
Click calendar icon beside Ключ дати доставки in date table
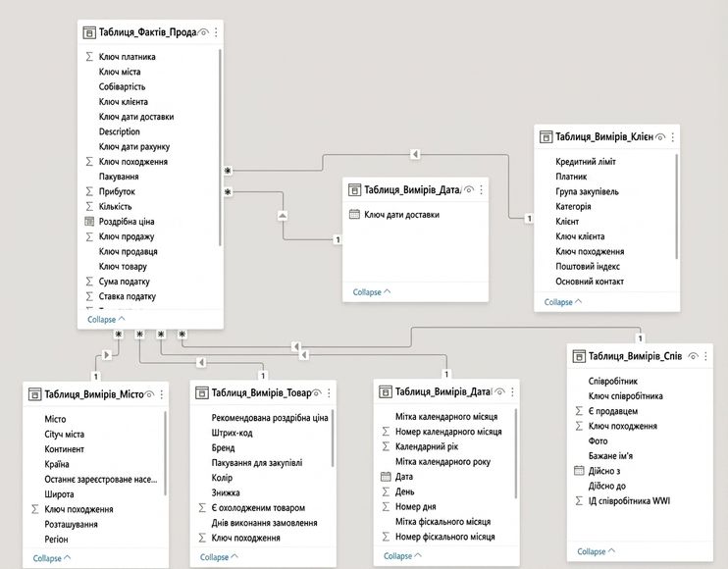pos(354,215)
